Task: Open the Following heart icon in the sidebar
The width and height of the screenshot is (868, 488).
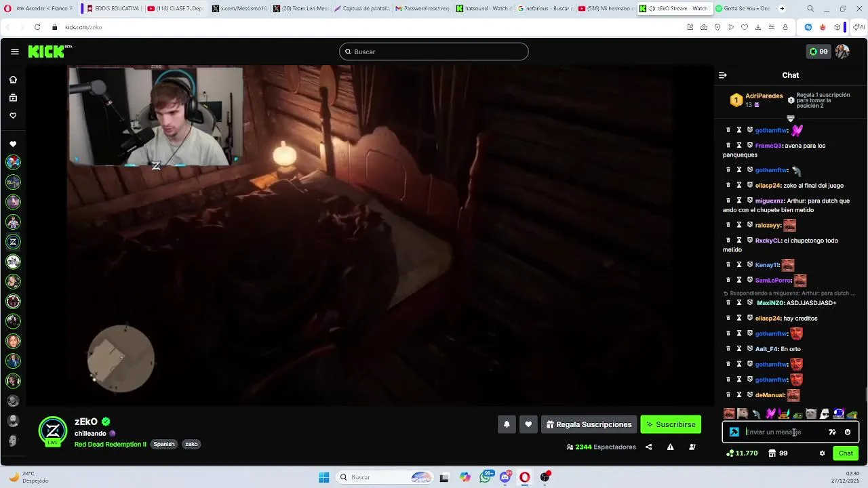Action: [x=13, y=116]
